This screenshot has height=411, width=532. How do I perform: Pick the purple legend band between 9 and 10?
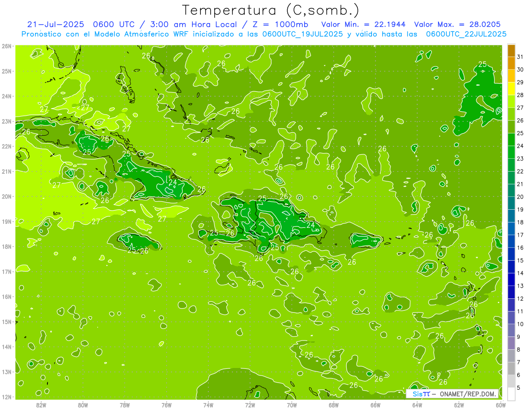coord(511,330)
